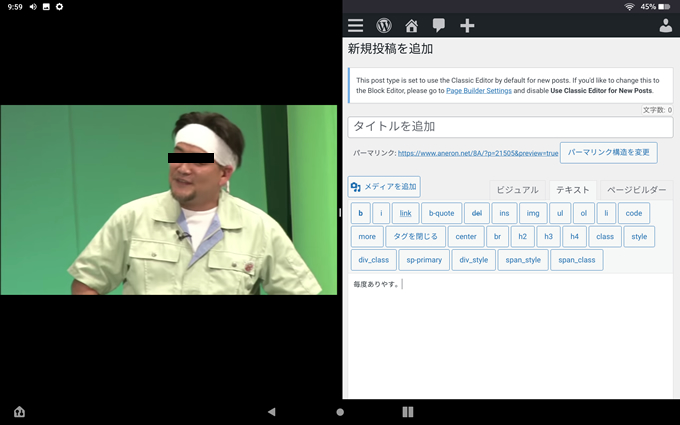Tap the split-screen recents button

[x=408, y=412]
